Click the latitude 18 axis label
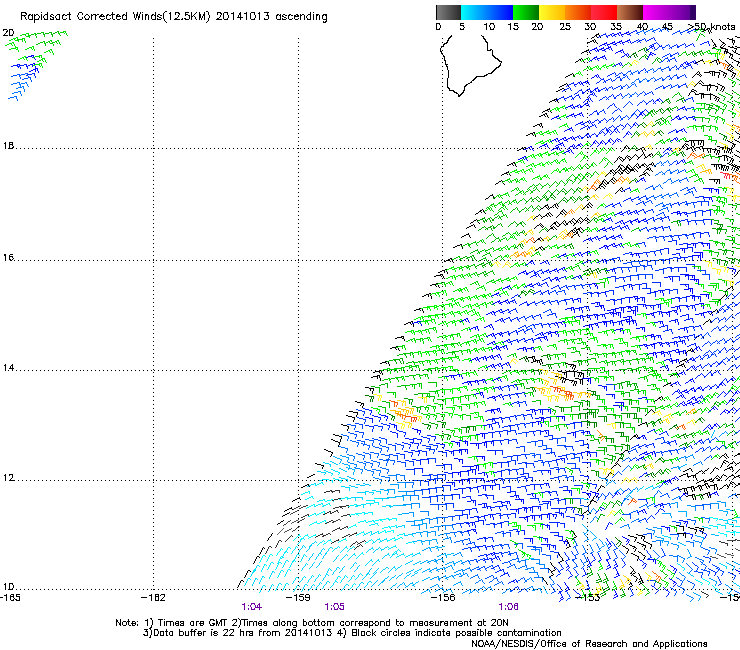The image size is (740, 650). 8,146
